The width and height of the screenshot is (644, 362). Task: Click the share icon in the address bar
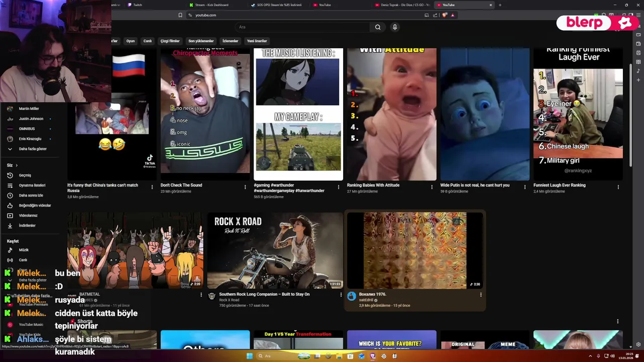[435, 15]
